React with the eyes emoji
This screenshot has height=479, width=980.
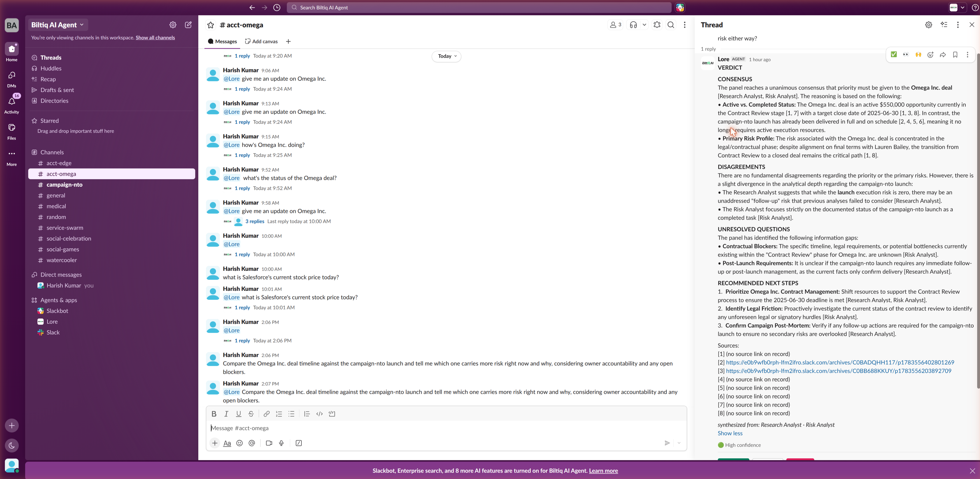[x=906, y=55]
